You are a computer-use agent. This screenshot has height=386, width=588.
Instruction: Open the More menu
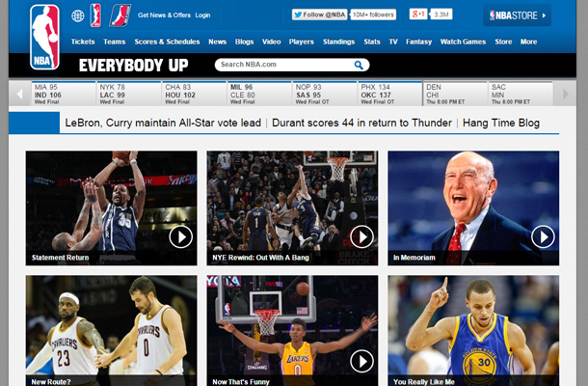click(x=528, y=41)
